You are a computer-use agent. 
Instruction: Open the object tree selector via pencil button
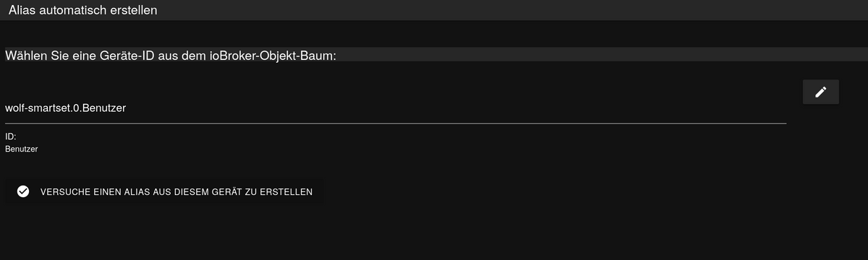coord(820,92)
